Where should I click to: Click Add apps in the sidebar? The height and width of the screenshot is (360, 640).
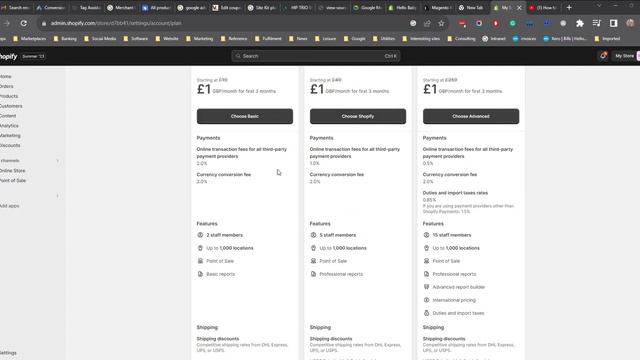pos(9,206)
